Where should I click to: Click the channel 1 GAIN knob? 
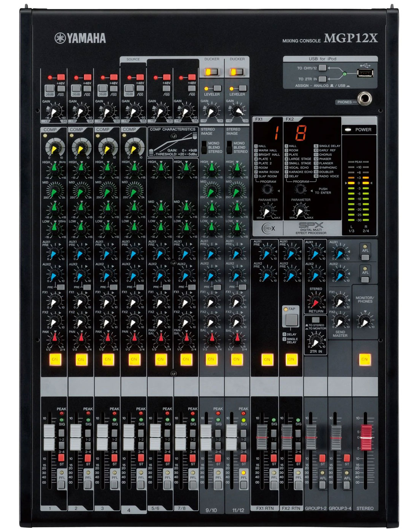point(54,111)
